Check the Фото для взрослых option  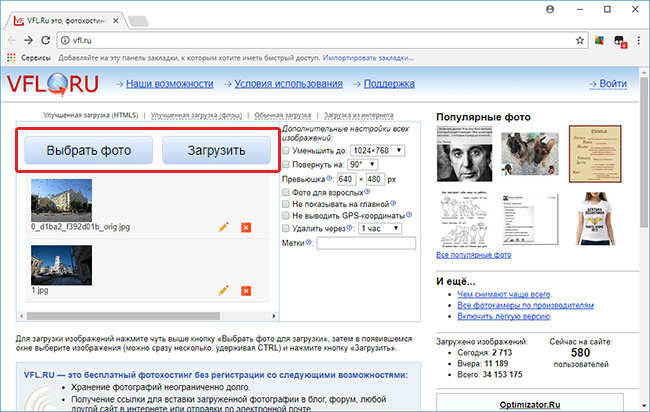tap(286, 192)
